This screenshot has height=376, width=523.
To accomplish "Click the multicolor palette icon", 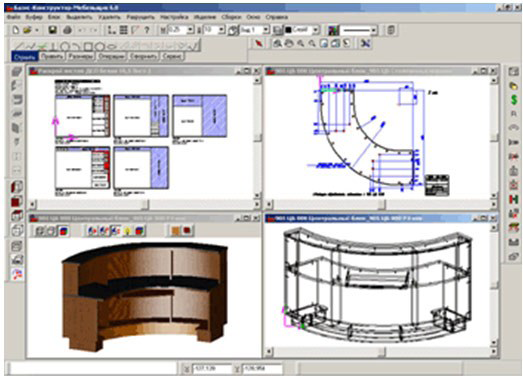I will click(333, 30).
